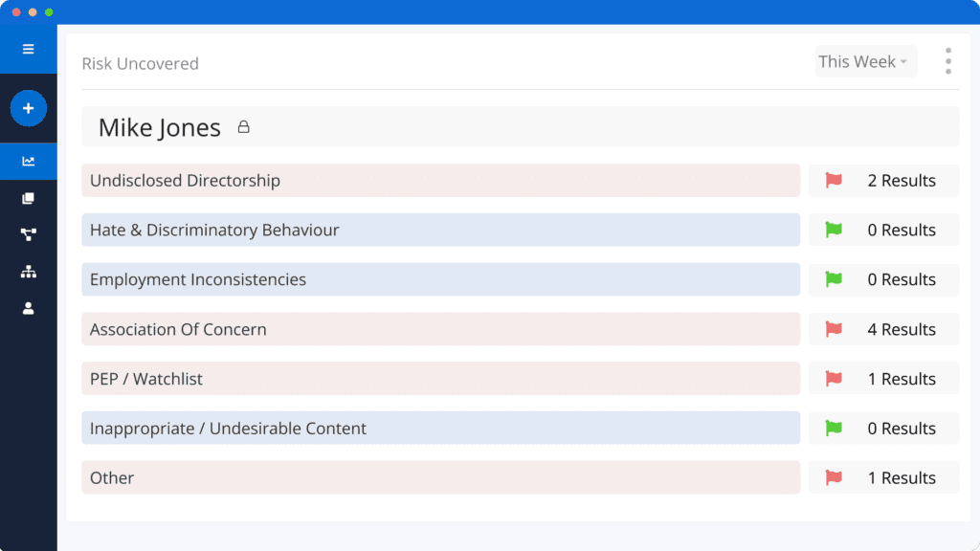Open the Association Of Concern row
This screenshot has height=551, width=980.
(440, 329)
